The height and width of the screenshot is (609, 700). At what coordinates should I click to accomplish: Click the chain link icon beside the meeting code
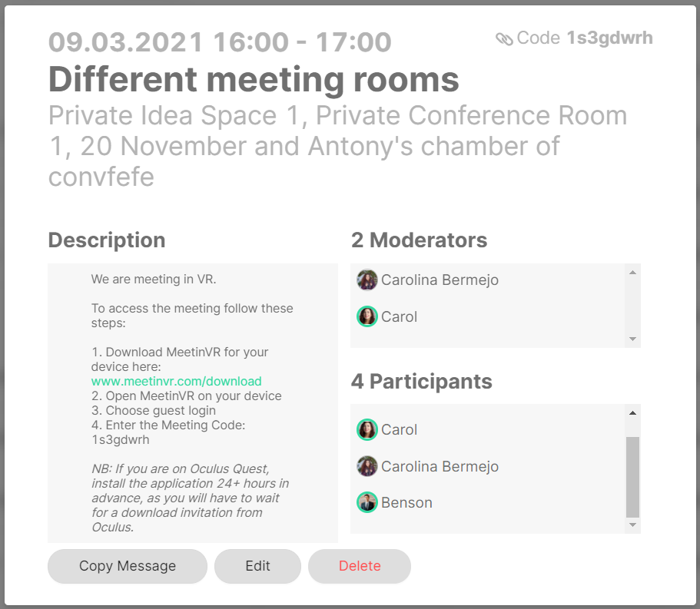(505, 37)
